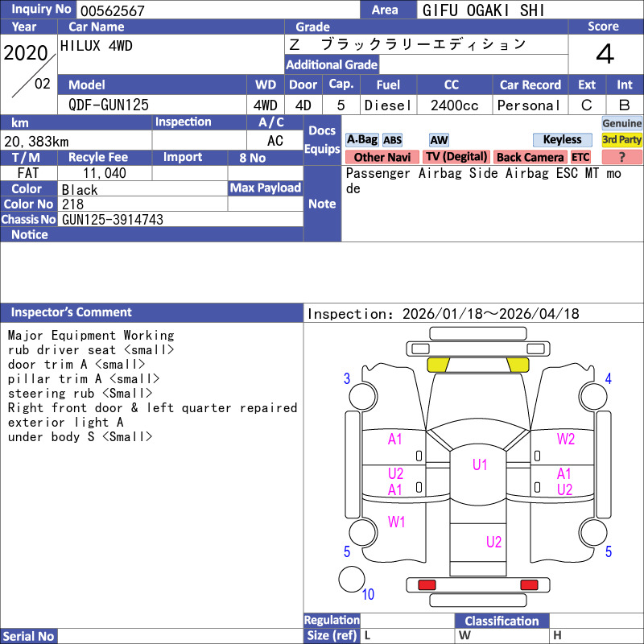Click the ABS equipment badge
The image size is (644, 644).
pos(392,140)
